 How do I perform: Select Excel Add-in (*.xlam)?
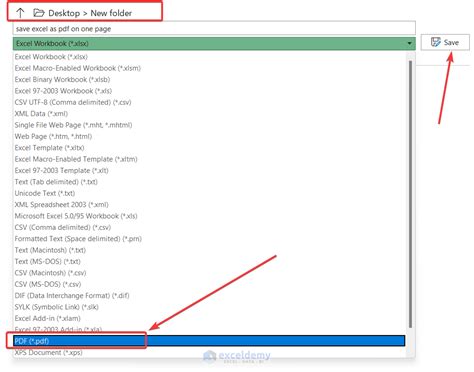[x=48, y=318]
